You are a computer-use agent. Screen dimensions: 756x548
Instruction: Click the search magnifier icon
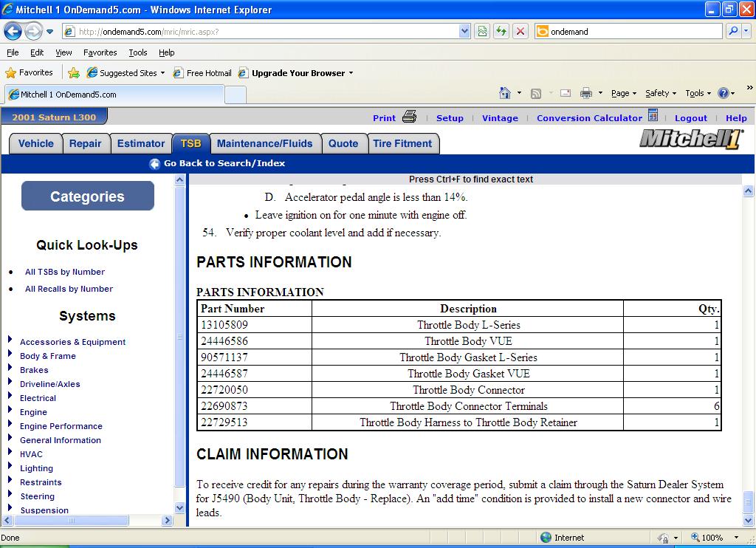733,32
